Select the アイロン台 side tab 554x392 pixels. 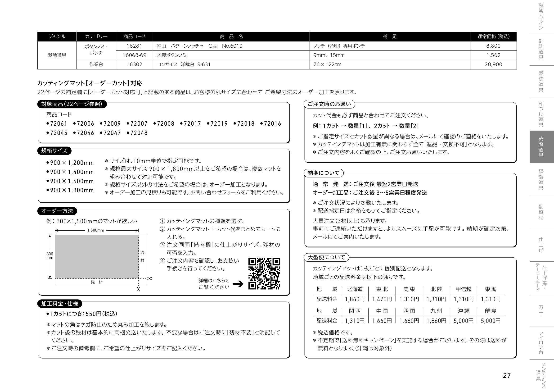[541, 343]
